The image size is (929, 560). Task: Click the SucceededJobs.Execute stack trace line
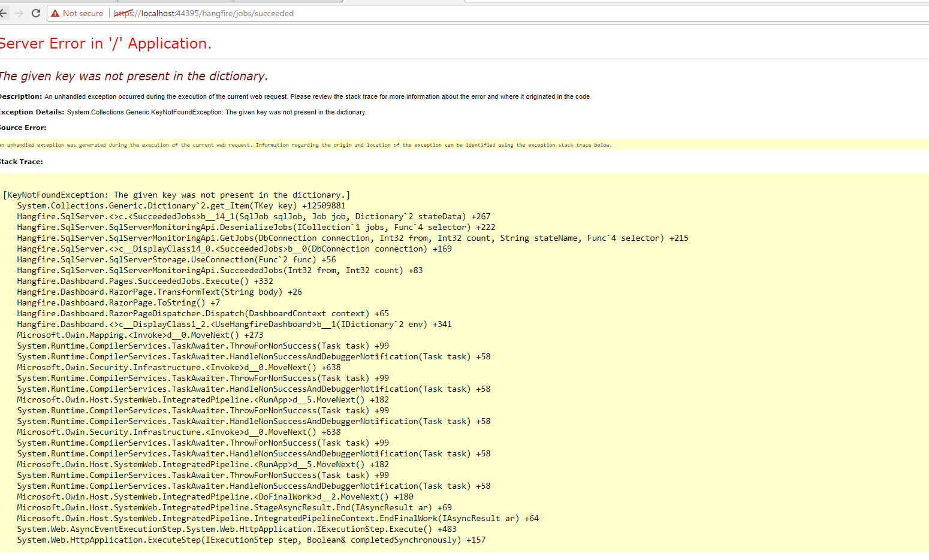tap(147, 281)
